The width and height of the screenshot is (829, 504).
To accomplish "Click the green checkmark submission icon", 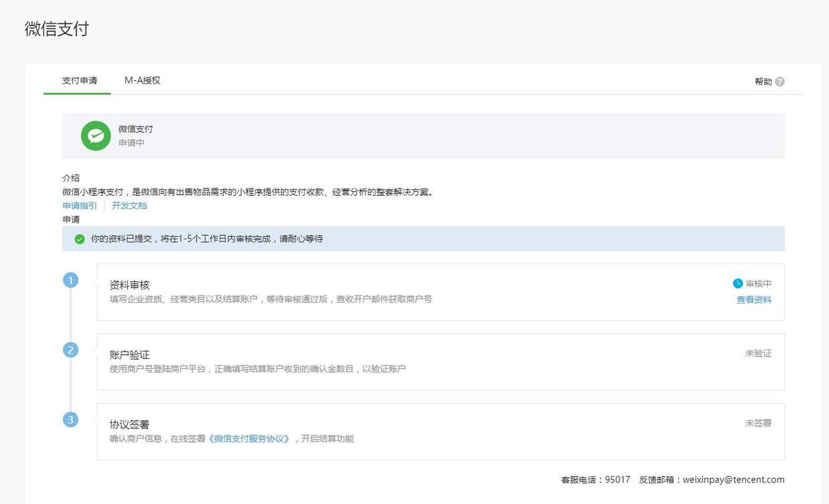I will click(x=80, y=239).
